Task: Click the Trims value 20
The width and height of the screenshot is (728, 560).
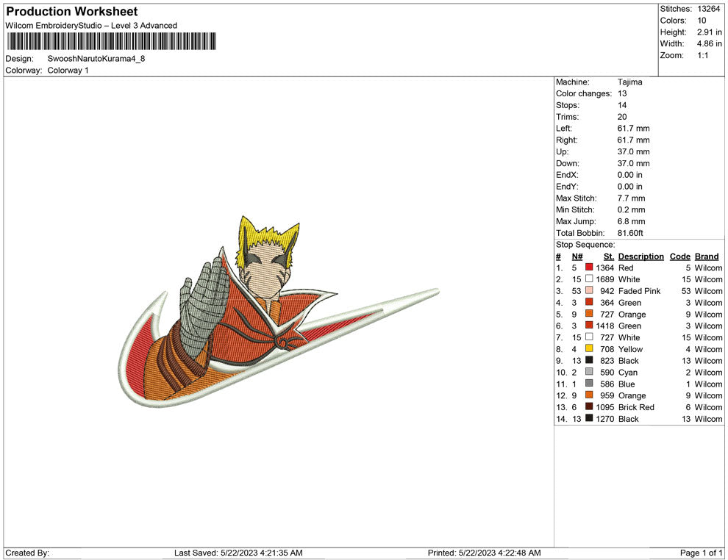Action: 622,117
